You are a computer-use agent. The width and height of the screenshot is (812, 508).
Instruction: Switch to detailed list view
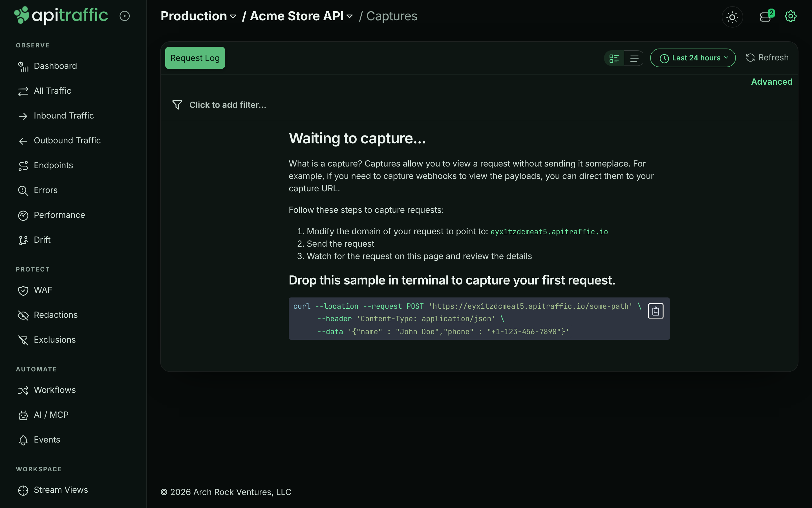[614, 58]
